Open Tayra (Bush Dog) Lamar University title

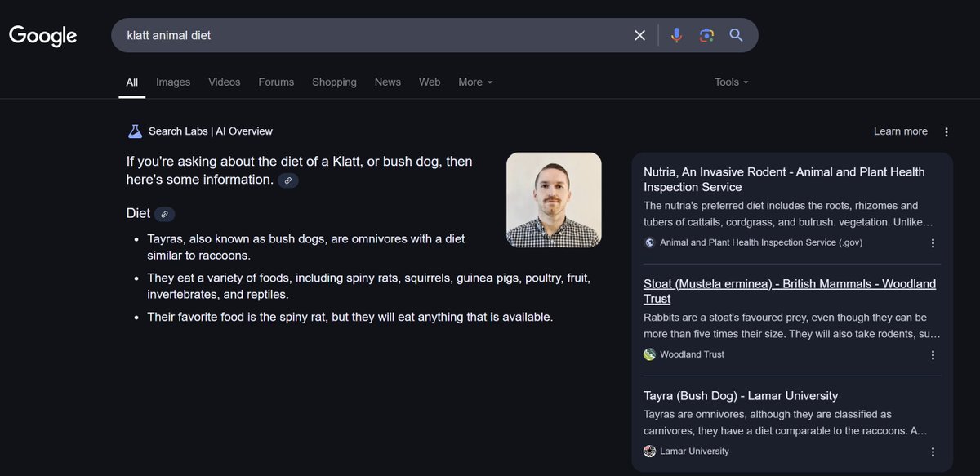point(741,396)
